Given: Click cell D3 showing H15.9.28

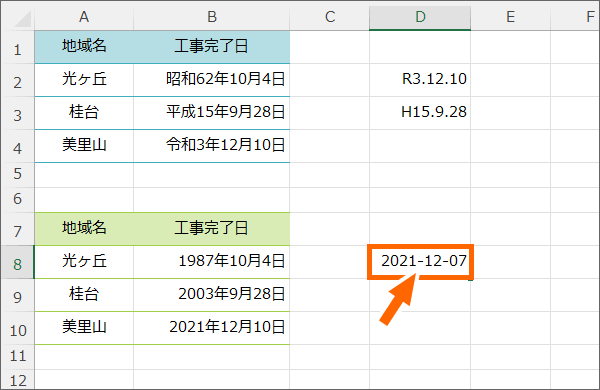Looking at the screenshot, I should 420,113.
